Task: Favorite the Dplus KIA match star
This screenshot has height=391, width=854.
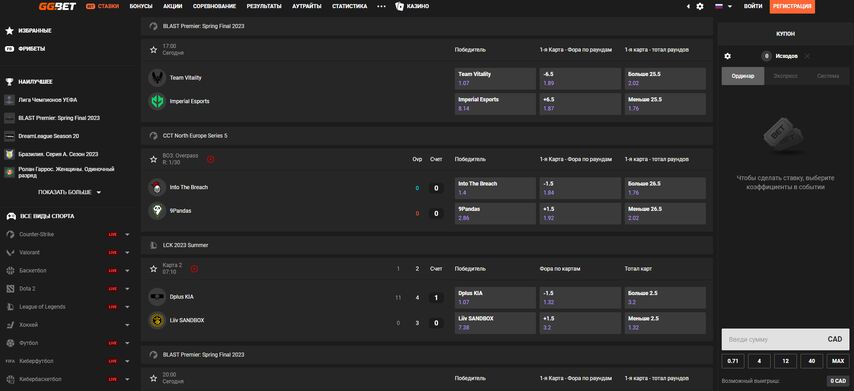Action: point(154,268)
